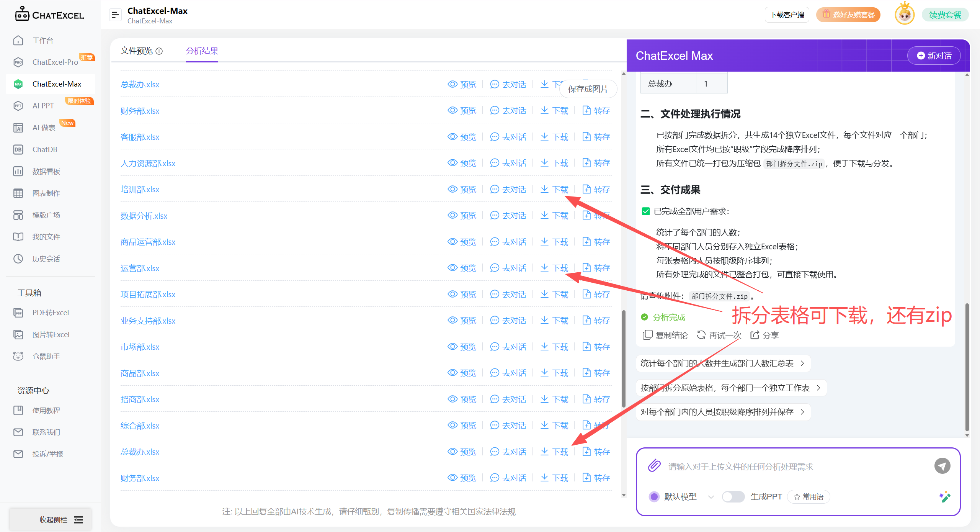Open the 人力资源部.xlsx file link
The image size is (980, 532).
pyautogui.click(x=148, y=164)
